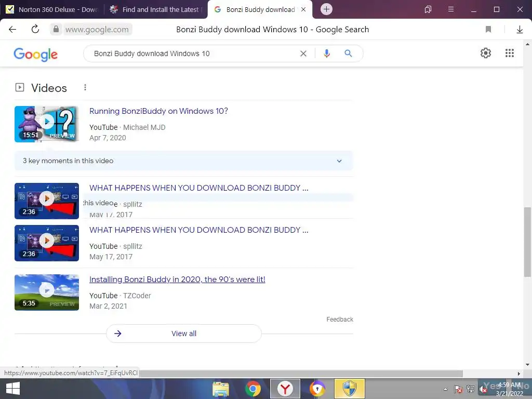Open the Google apps grid

[x=509, y=53]
